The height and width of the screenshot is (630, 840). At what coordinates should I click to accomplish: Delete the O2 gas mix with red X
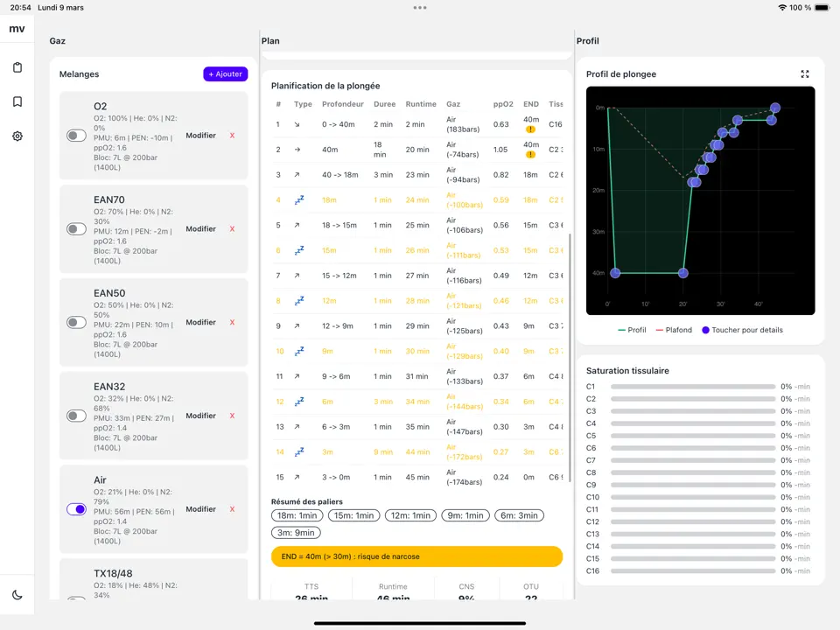[x=232, y=136]
